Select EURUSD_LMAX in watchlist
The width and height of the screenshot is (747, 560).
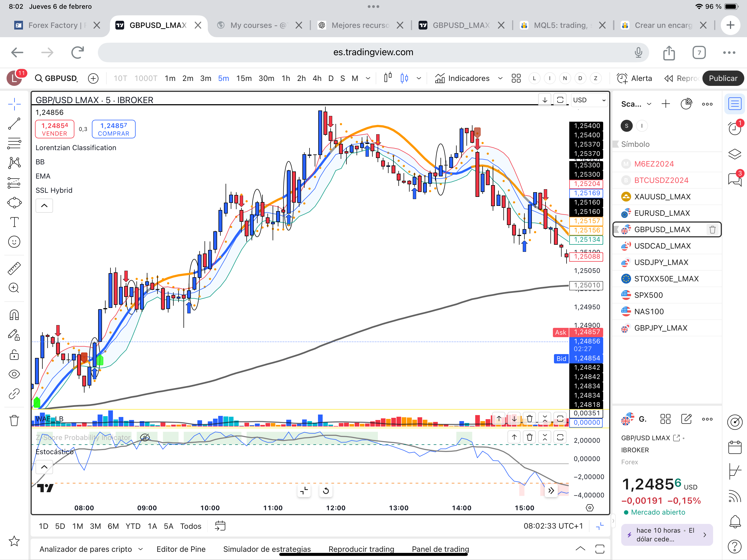click(667, 213)
